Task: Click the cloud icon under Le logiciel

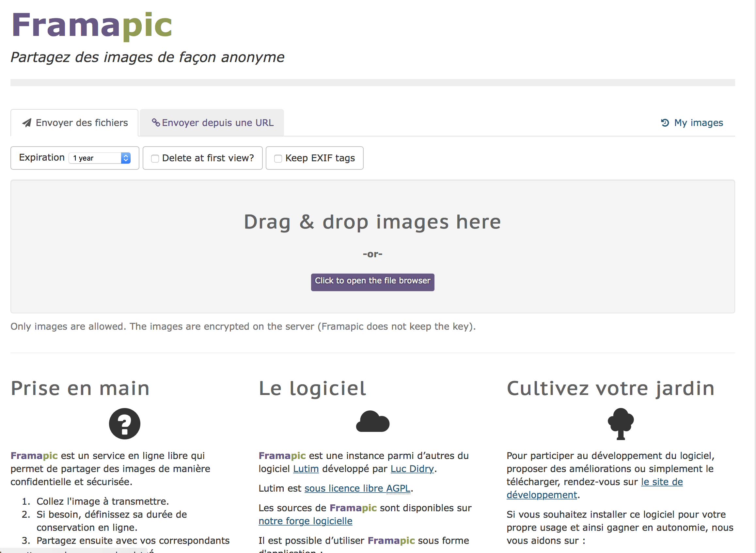Action: click(372, 421)
